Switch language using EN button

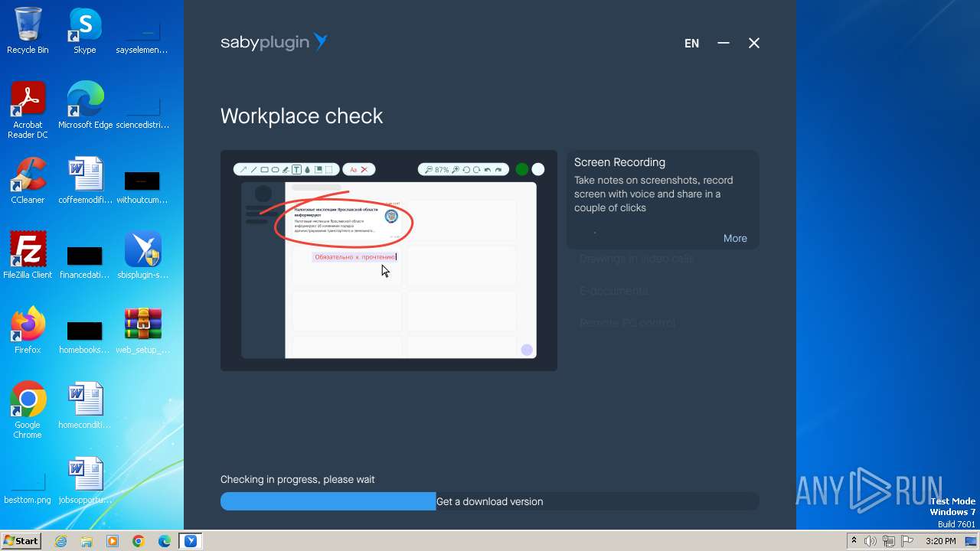tap(691, 44)
